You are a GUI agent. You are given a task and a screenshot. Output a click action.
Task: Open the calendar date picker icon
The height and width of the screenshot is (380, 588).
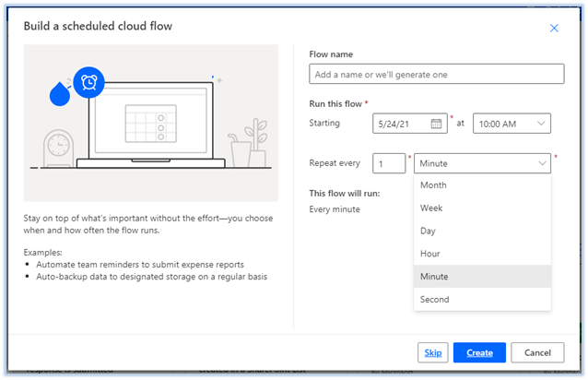[437, 124]
